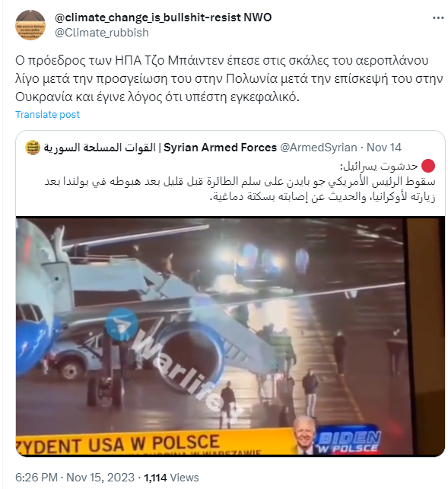
Task: Open the @Climate_rubbish handle
Action: pyautogui.click(x=102, y=33)
